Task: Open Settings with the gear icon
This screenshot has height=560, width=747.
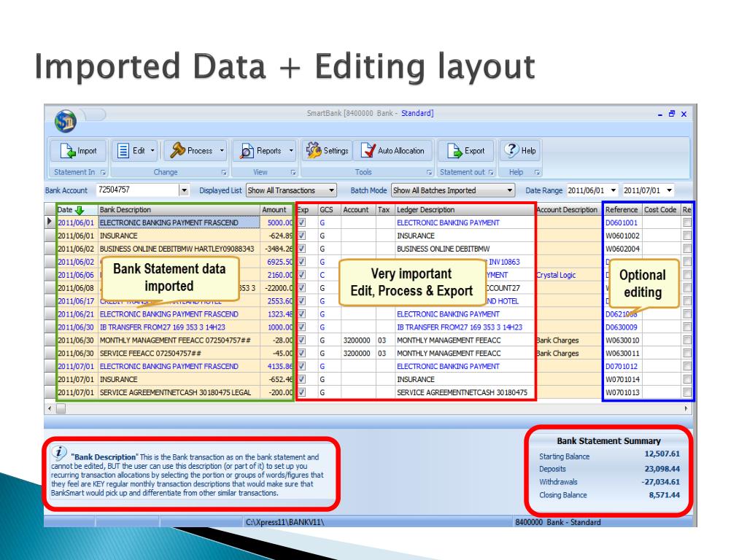Action: coord(328,151)
